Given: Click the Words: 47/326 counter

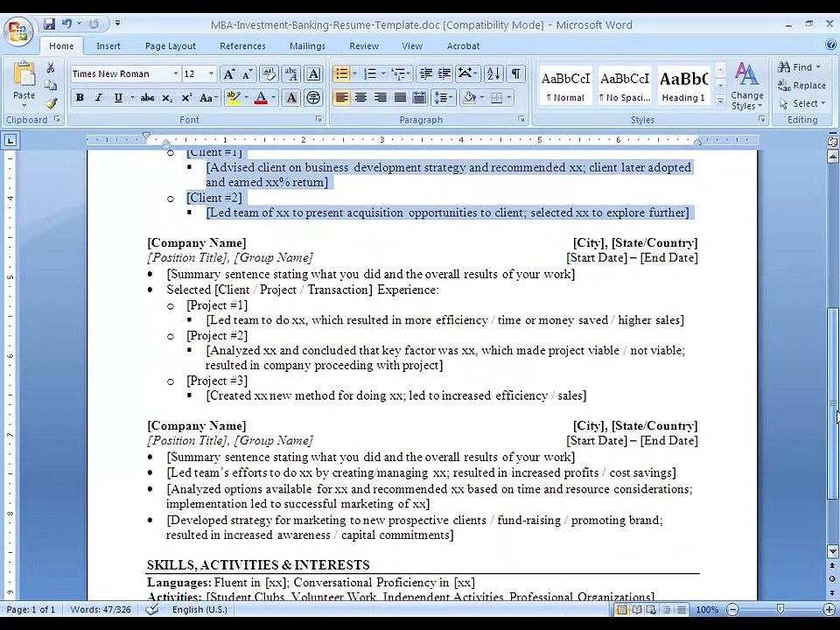Looking at the screenshot, I should [x=100, y=610].
